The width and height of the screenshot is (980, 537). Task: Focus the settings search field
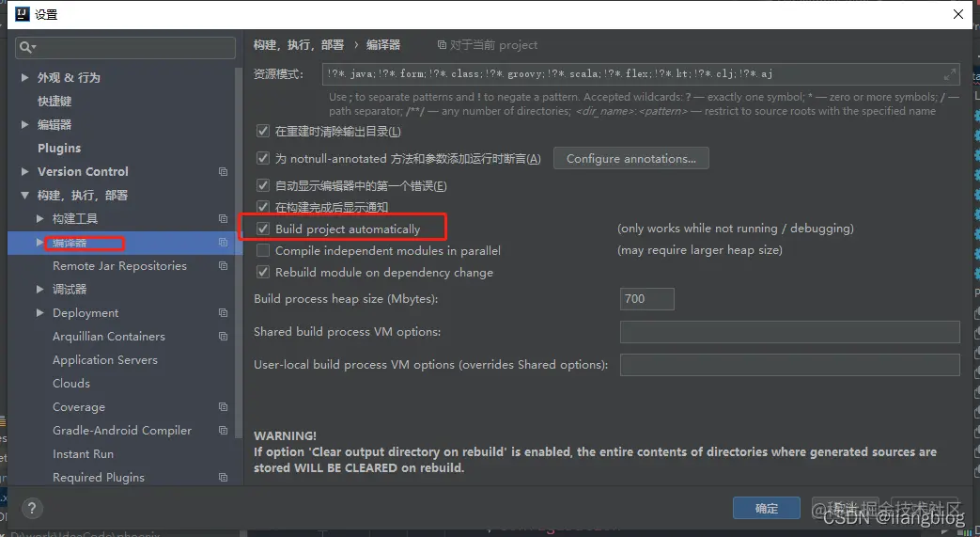point(125,48)
